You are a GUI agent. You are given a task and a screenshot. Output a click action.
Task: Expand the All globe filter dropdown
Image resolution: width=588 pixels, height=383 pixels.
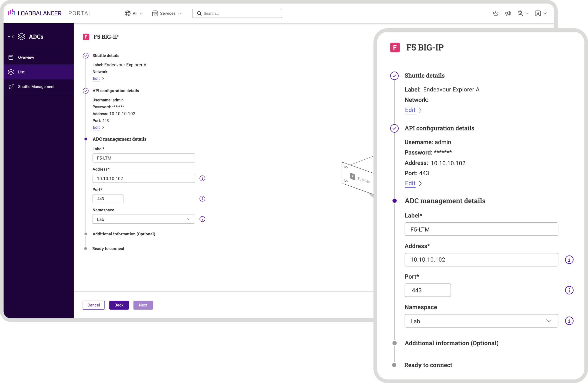point(134,13)
